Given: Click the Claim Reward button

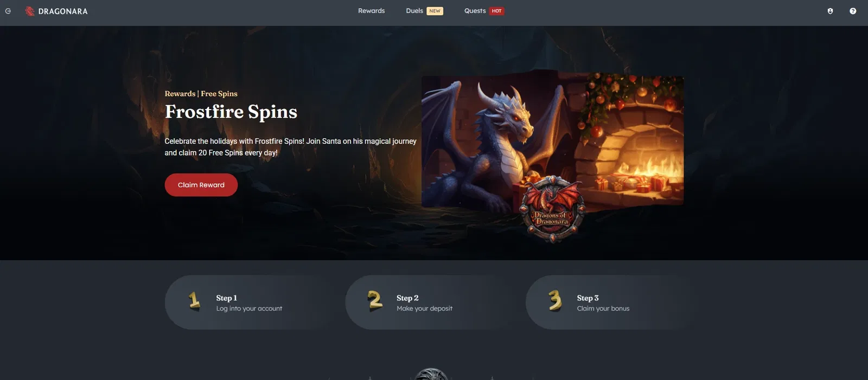Looking at the screenshot, I should point(201,185).
